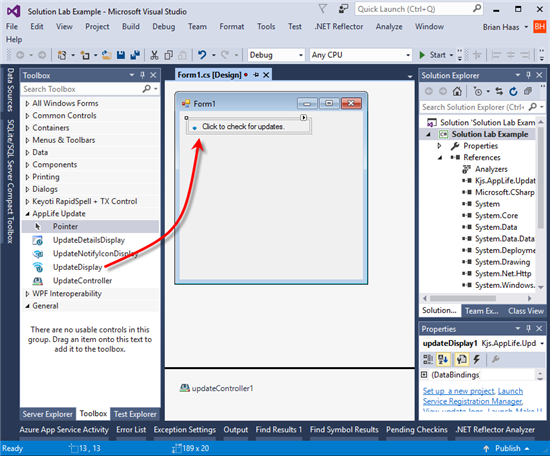
Task: Click Property Pages wrench icon
Action: 496,359
